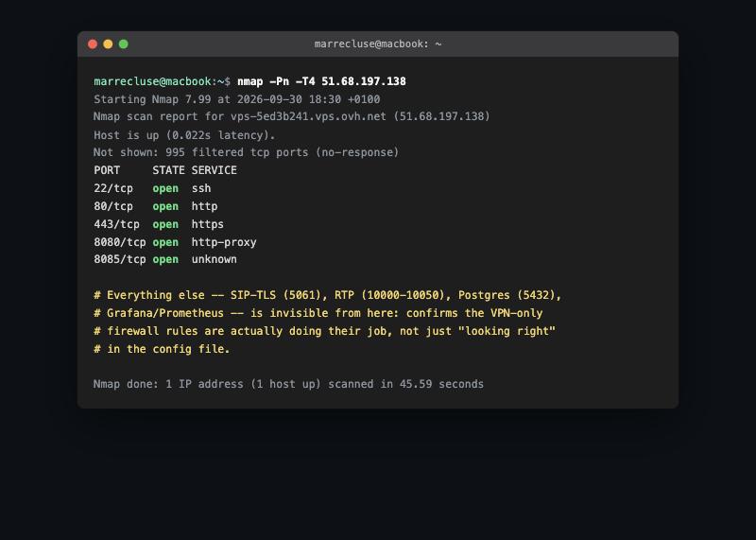Screen dimensions: 756x540
Task: Click the port entry '8080/tcp'
Action: click(x=120, y=242)
